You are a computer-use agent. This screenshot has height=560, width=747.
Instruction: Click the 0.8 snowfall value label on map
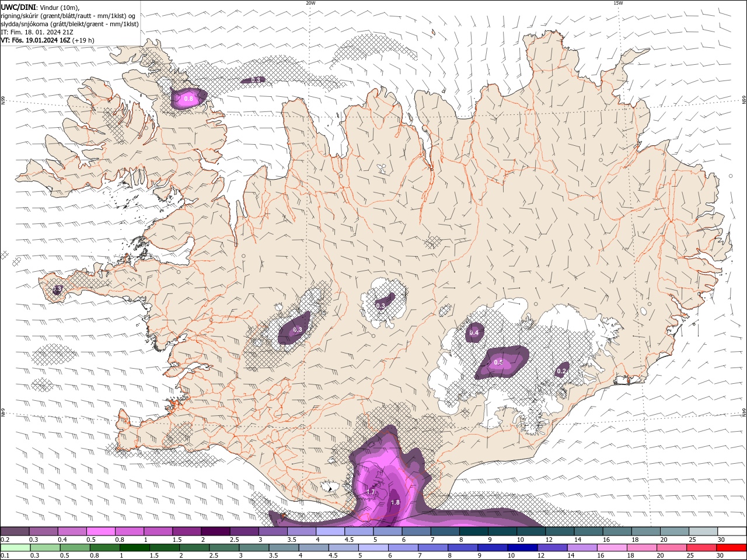point(189,99)
